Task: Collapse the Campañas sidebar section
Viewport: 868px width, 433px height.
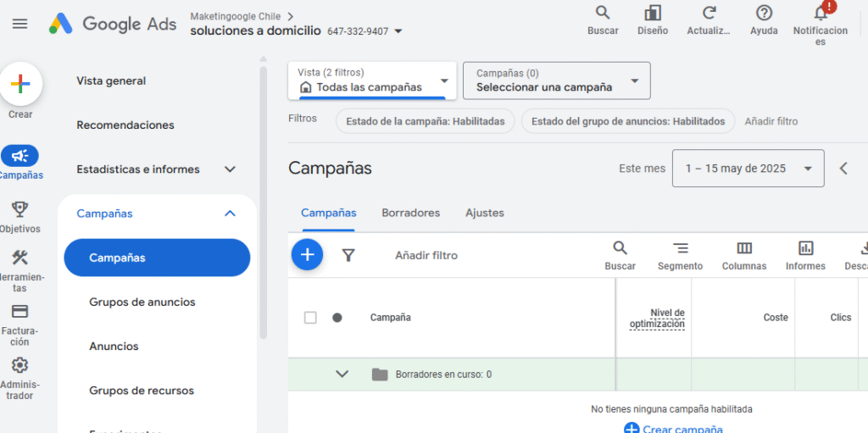Action: click(230, 214)
